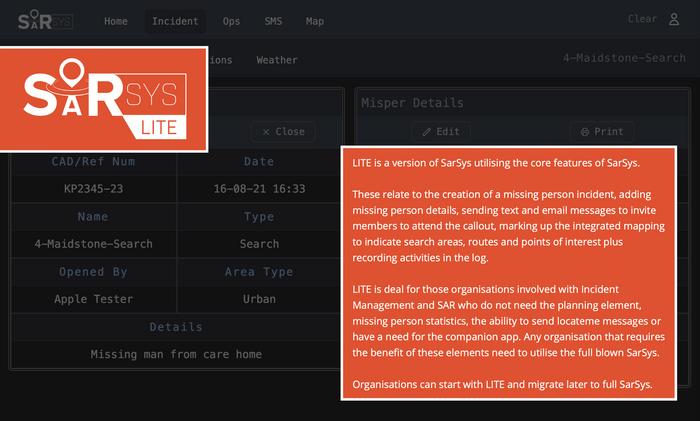Switch to the Weather tab
This screenshot has width=700, height=421.
click(x=277, y=60)
